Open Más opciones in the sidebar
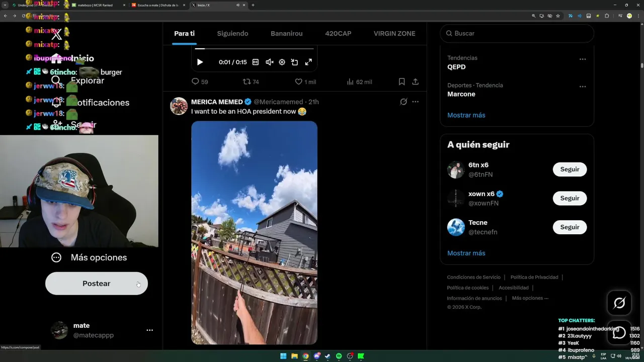Screen dimensions: 644x362 click(x=89, y=257)
